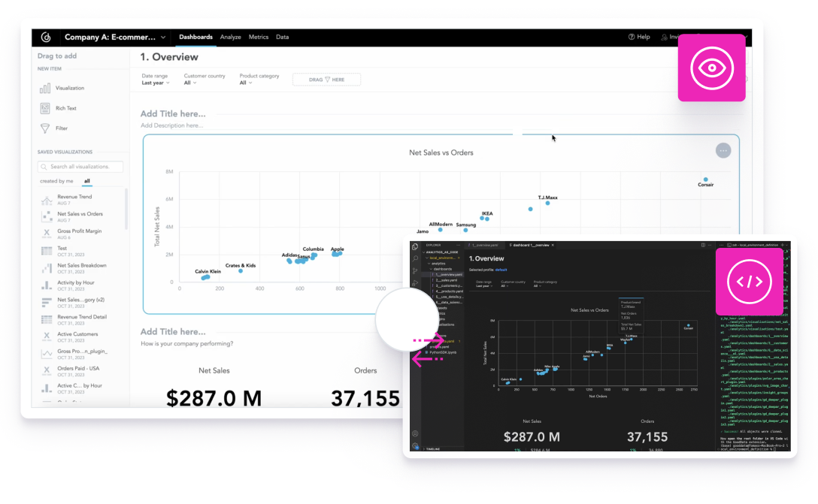Open Source Control in the VS Code activity bar
Viewport: 818px width, 504px height.
(x=415, y=270)
